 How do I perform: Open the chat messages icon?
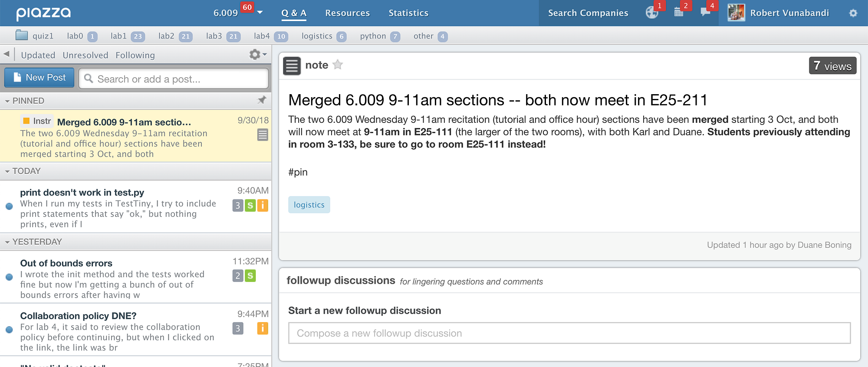point(705,12)
